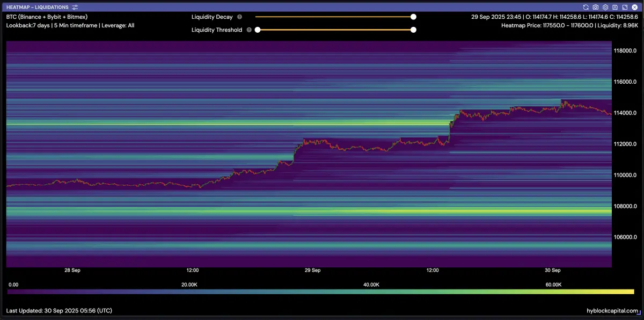Click the HEATMAP – LIQUIDATIONS title
This screenshot has height=320, width=644.
pyautogui.click(x=38, y=8)
